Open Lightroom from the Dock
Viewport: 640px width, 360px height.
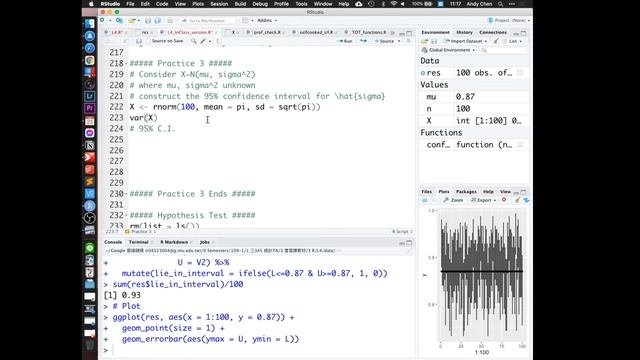tap(90, 96)
